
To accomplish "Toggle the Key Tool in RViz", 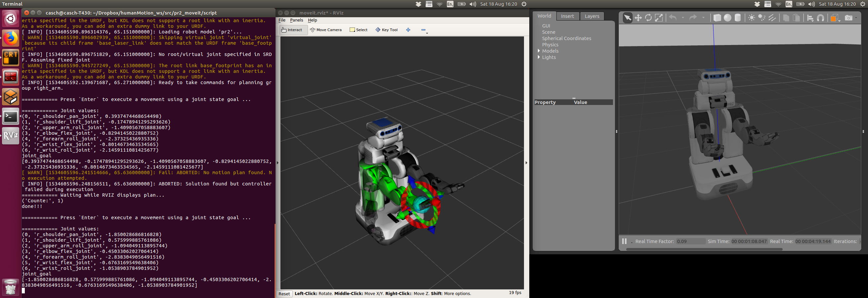I will 386,30.
